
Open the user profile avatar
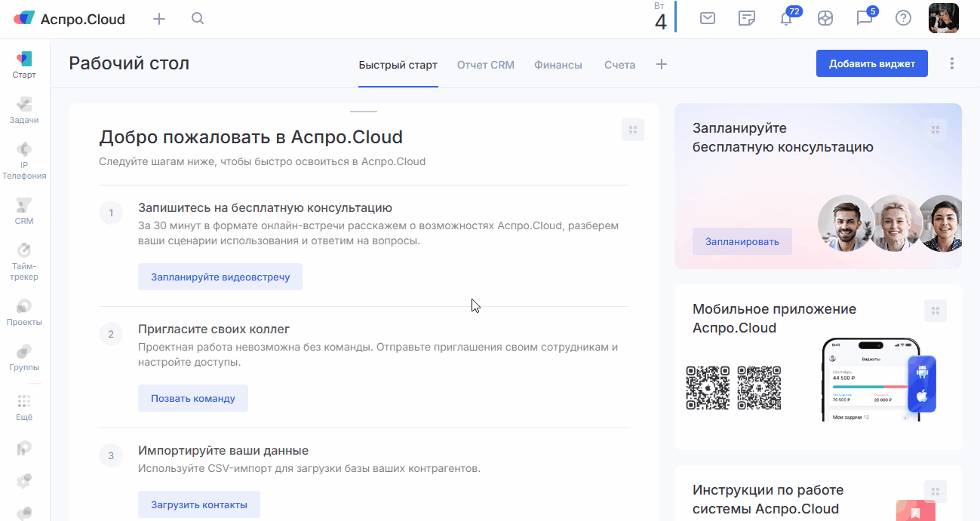pos(943,18)
